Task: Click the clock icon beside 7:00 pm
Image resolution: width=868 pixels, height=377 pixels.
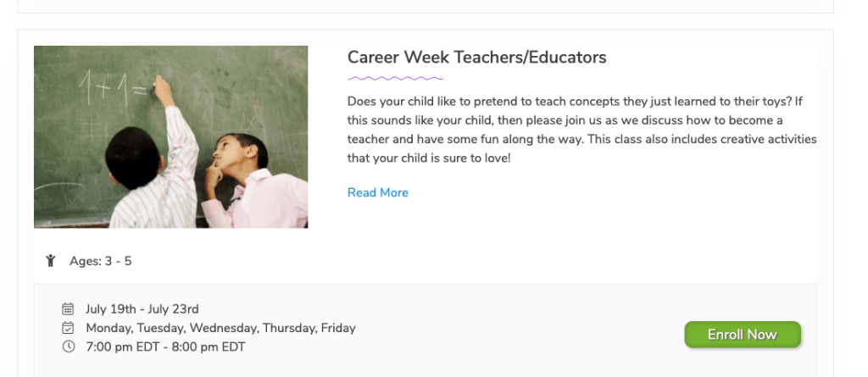Action: (x=69, y=347)
